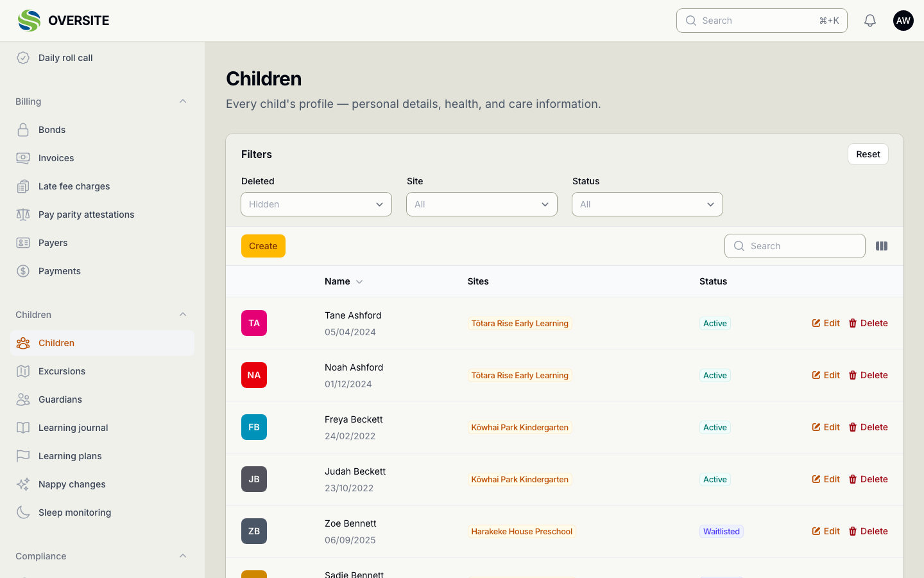
Task: Navigate to Invoices
Action: (x=103, y=158)
